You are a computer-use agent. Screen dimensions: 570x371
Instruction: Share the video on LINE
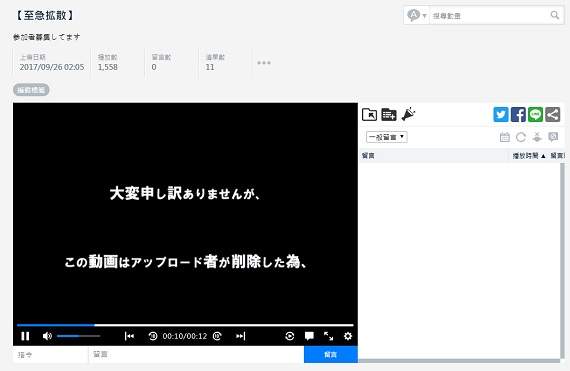tap(535, 114)
